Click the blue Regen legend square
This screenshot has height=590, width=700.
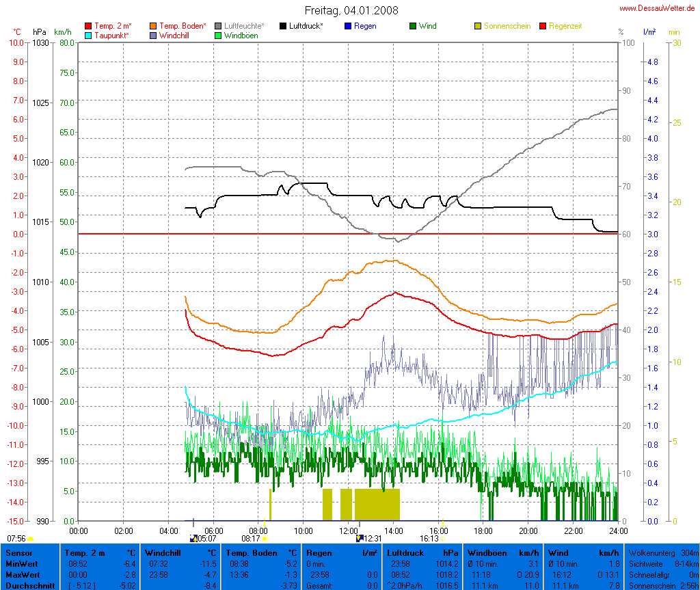(348, 26)
